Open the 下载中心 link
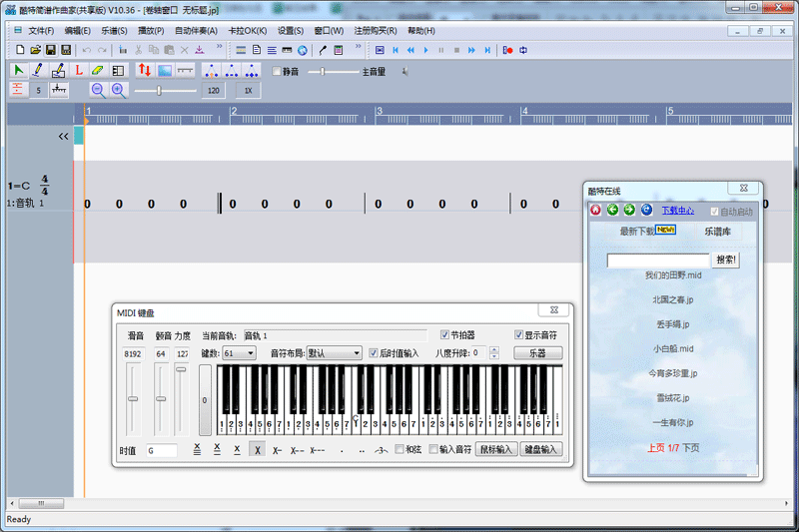 tap(678, 211)
